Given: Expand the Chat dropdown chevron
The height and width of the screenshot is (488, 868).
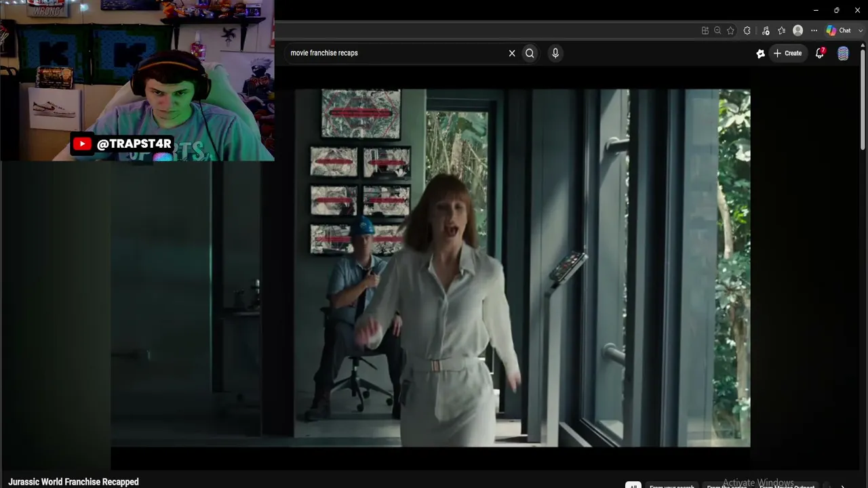Looking at the screenshot, I should [861, 30].
